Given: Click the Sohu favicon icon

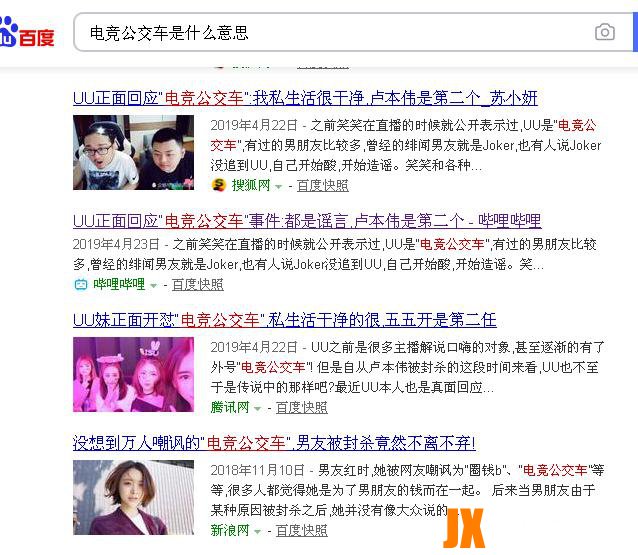Looking at the screenshot, I should (219, 185).
